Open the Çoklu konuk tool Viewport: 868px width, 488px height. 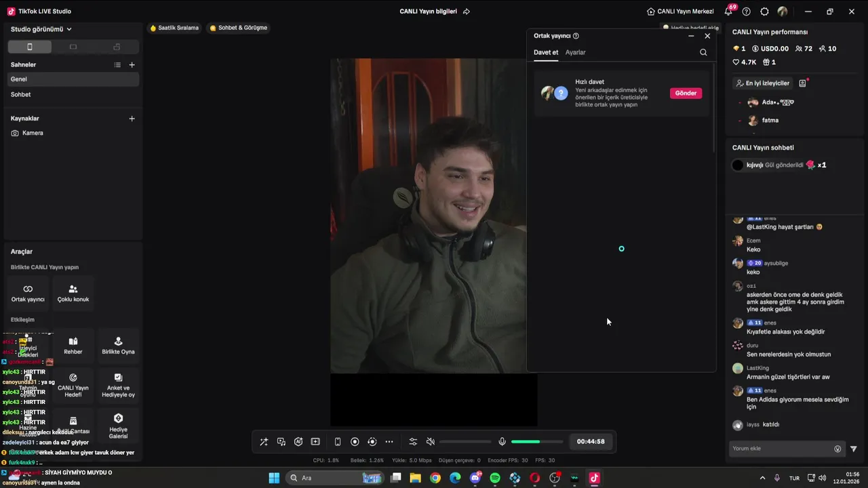tap(73, 293)
